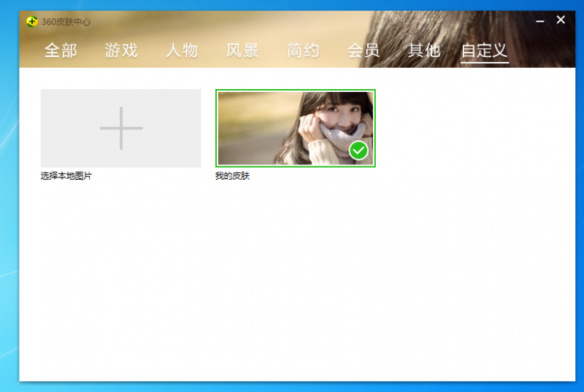Open the 全部 tab
This screenshot has width=584, height=392.
(x=61, y=50)
